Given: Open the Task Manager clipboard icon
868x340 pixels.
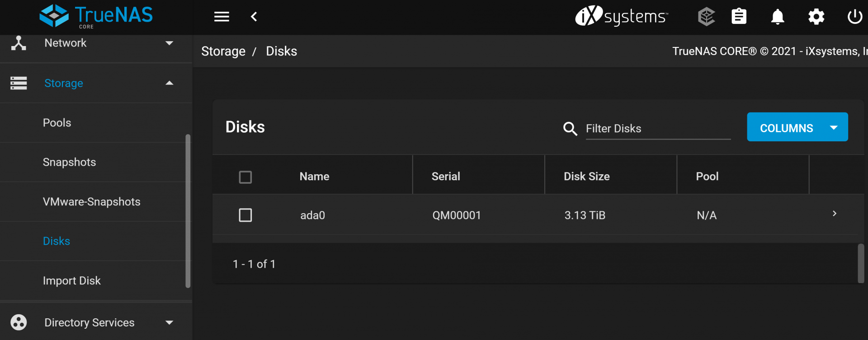Looking at the screenshot, I should pos(739,17).
